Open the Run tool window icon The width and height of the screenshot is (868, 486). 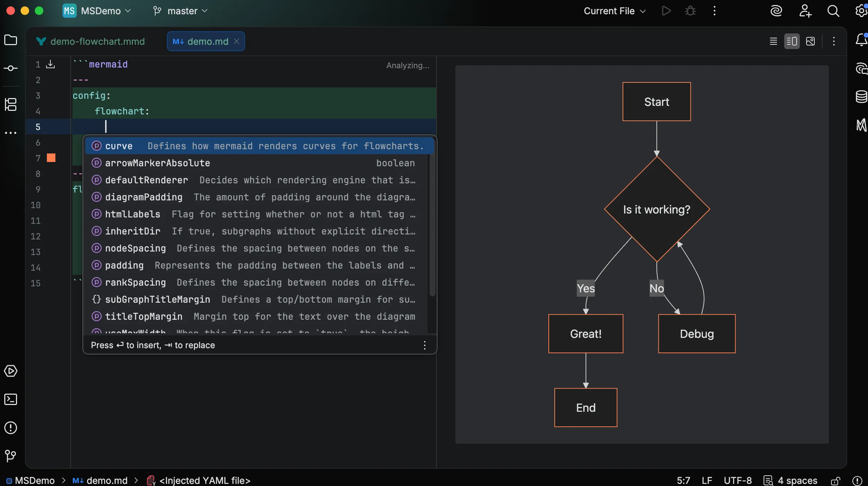[x=11, y=371]
